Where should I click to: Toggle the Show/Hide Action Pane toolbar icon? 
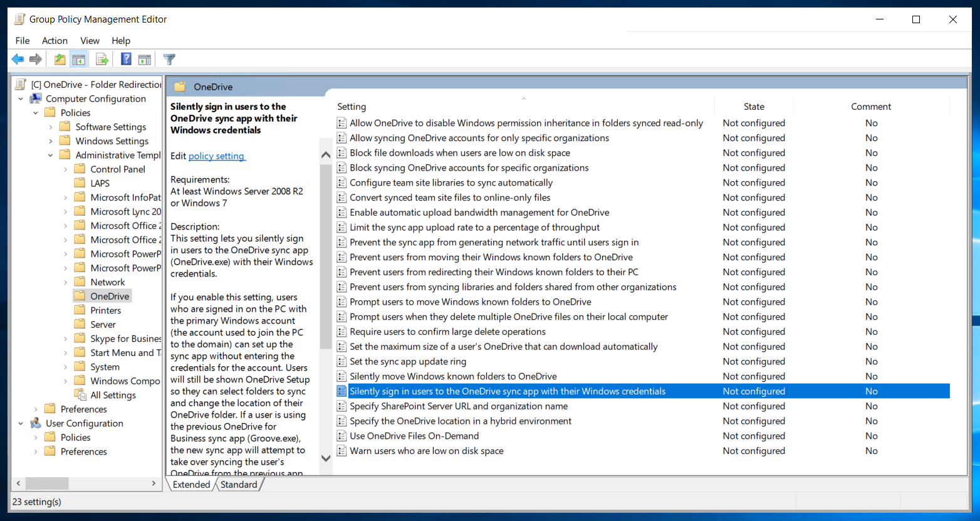(145, 60)
